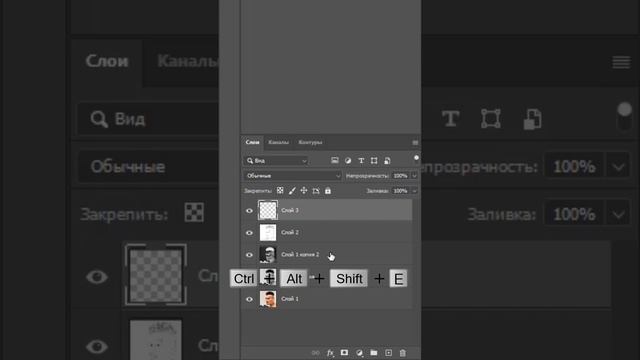This screenshot has width=640, height=360.
Task: Switch to the Слои tab
Action: tap(252, 142)
